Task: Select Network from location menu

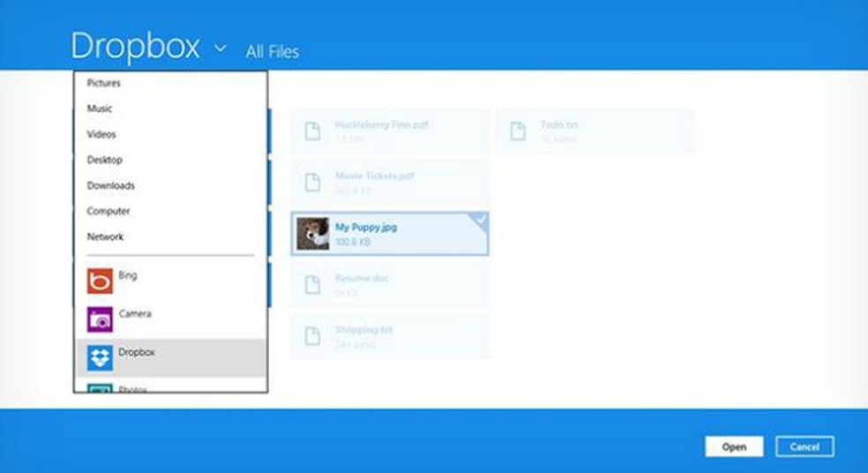Action: click(105, 236)
